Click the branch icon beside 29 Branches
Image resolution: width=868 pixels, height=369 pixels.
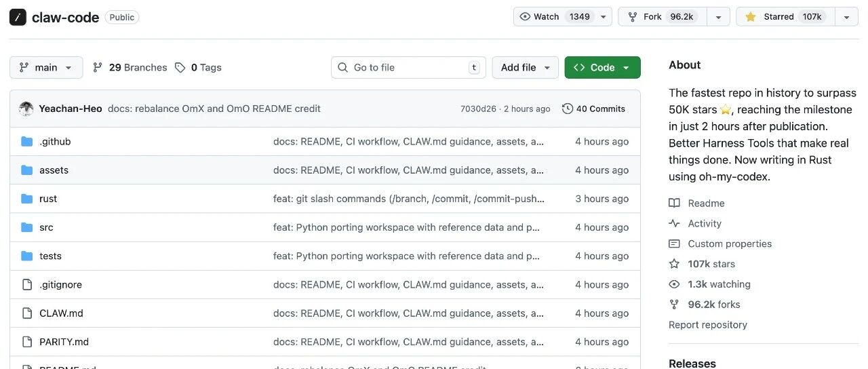[x=98, y=67]
